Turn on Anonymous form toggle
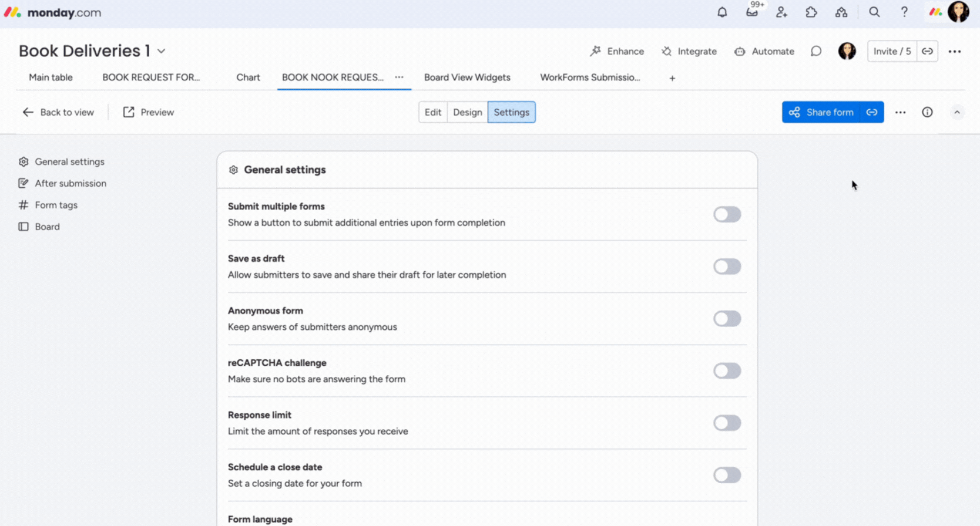 (727, 319)
